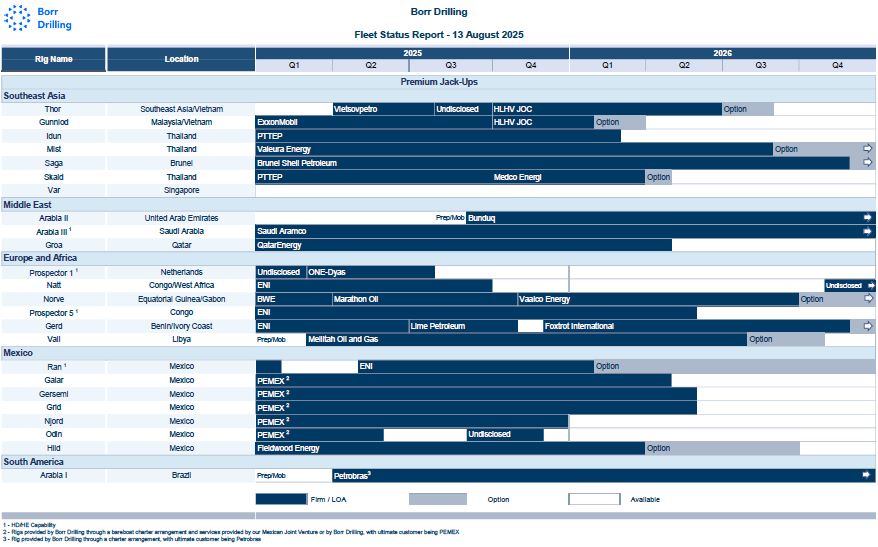Click the Medco Energi contract bar
Image resolution: width=878 pixels, height=547 pixels.
568,177
